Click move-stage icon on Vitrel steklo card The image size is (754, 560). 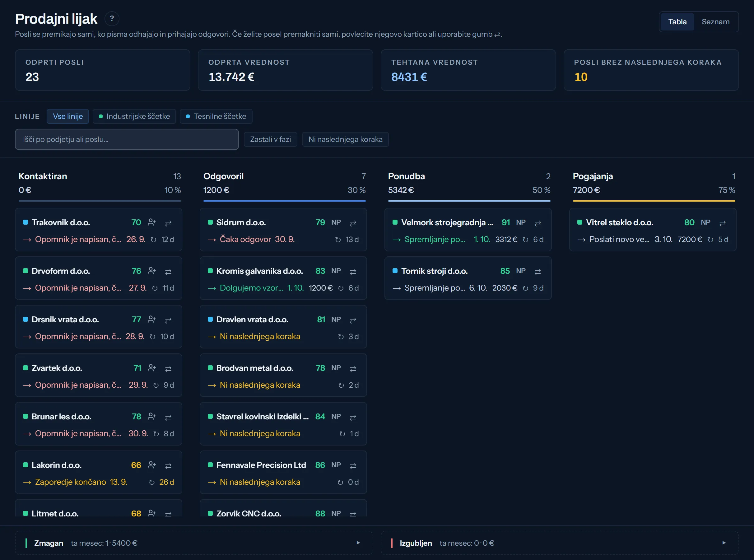(723, 223)
